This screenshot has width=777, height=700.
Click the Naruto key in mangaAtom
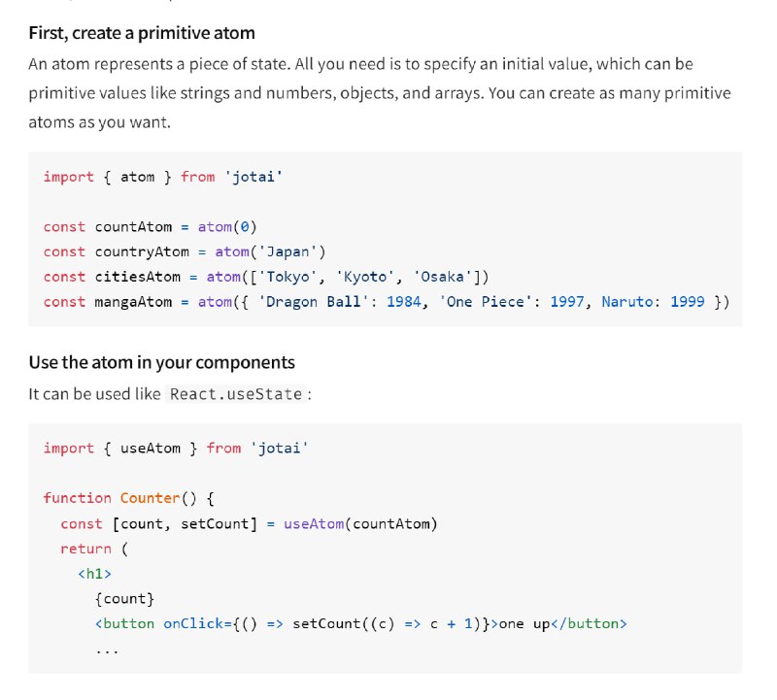tap(627, 302)
